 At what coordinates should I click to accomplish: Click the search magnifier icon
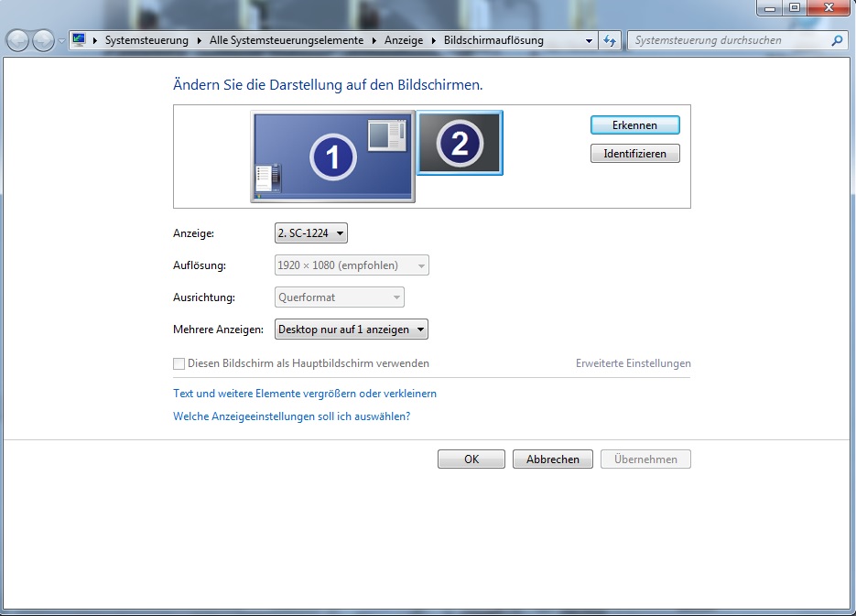pos(837,40)
